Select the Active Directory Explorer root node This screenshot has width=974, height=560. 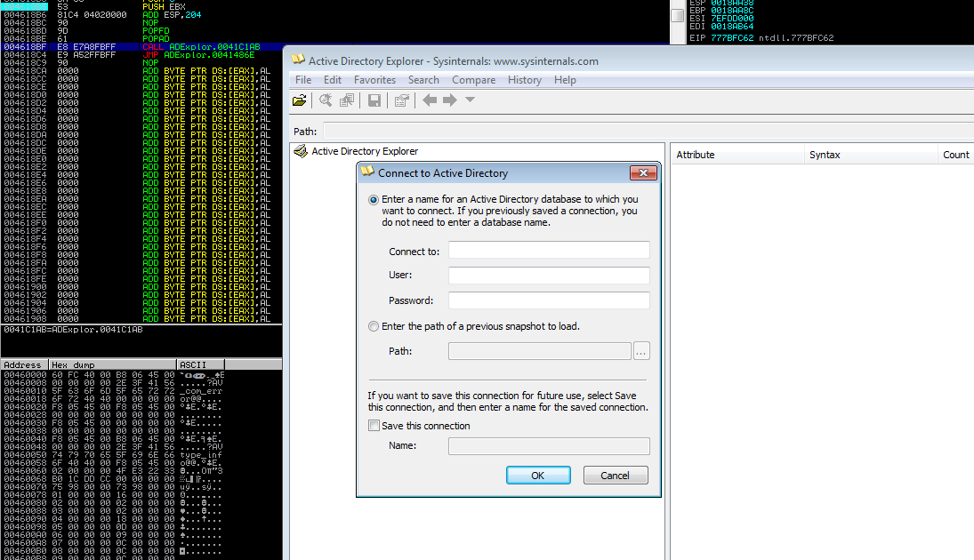coord(364,151)
